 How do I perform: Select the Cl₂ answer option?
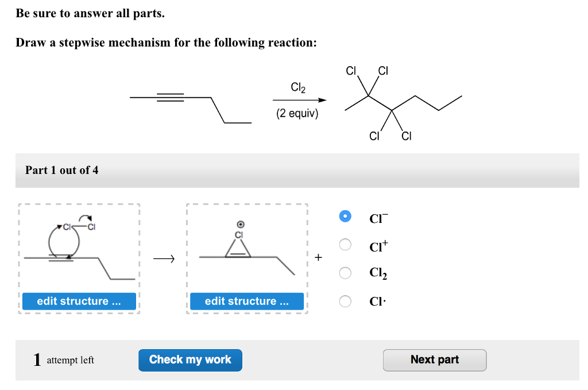(x=345, y=272)
